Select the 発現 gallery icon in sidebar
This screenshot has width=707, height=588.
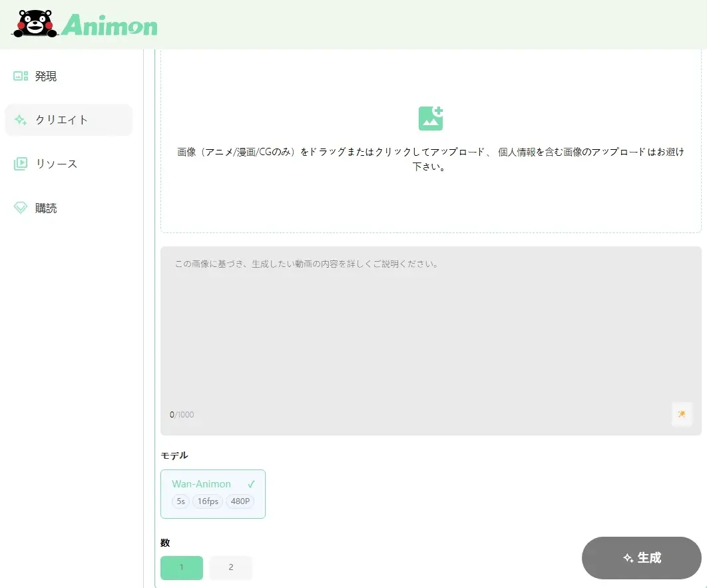(19, 75)
